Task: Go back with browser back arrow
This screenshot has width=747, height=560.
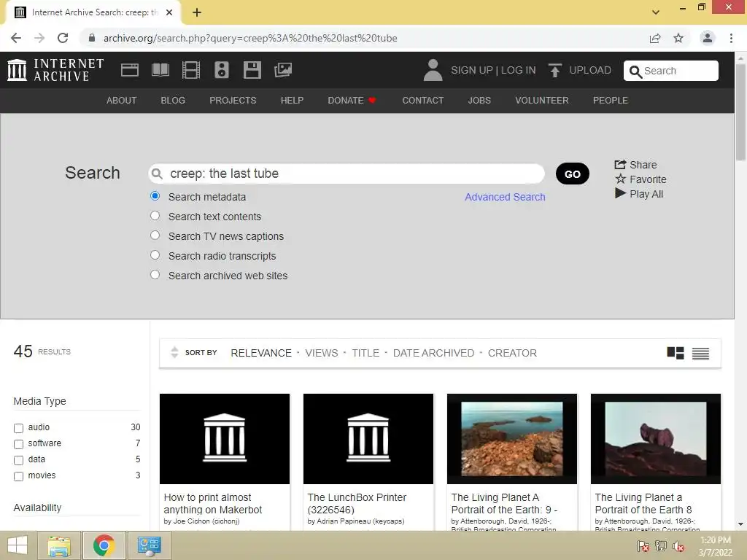Action: tap(16, 38)
